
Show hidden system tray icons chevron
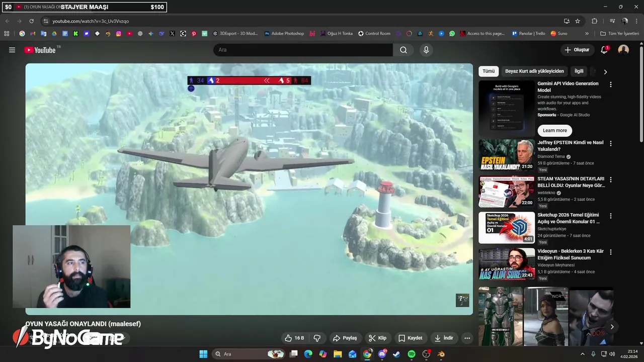[583, 354]
